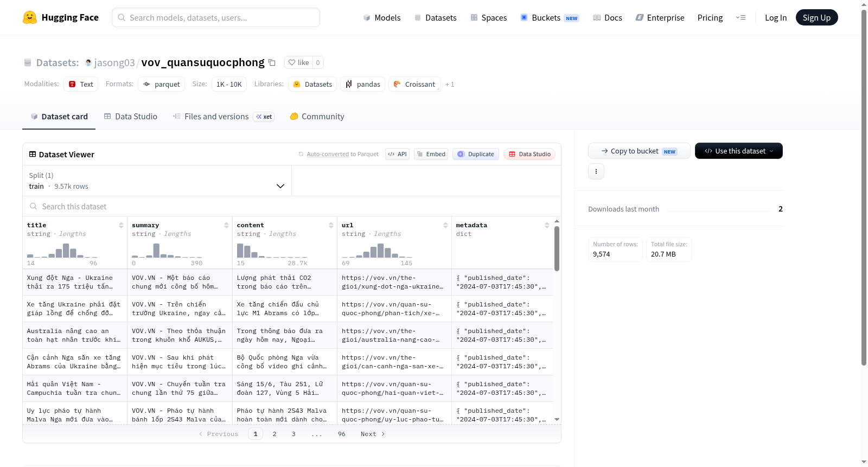Click the pandas library tag
Screen dimensions: 868x467
point(362,84)
